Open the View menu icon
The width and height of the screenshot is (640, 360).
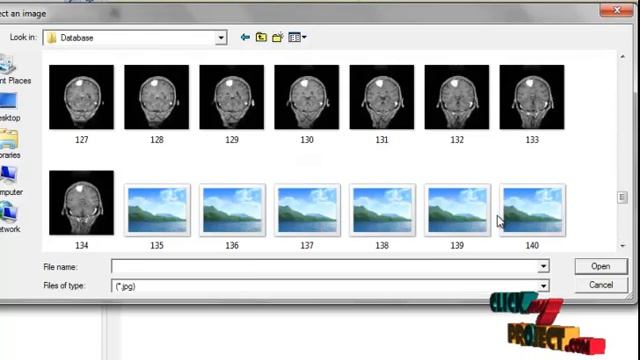[x=297, y=38]
